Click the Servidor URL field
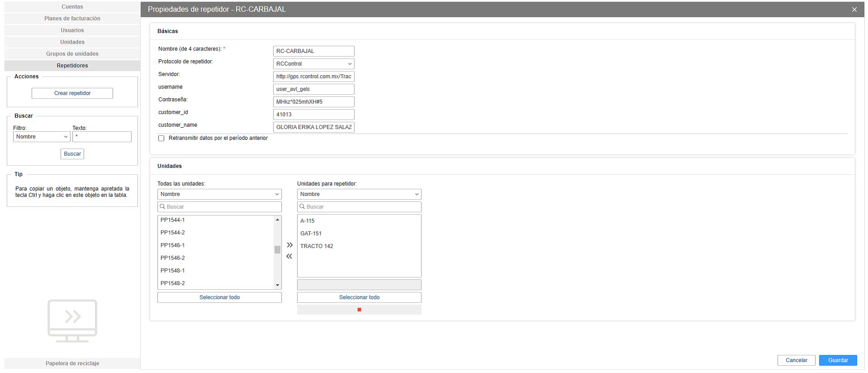Image resolution: width=868 pixels, height=373 pixels. point(314,77)
